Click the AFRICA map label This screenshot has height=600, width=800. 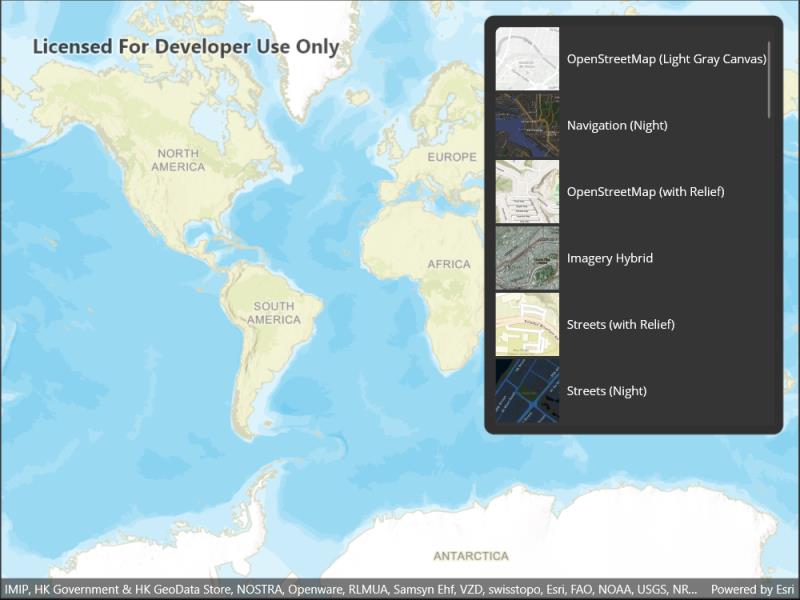click(449, 264)
